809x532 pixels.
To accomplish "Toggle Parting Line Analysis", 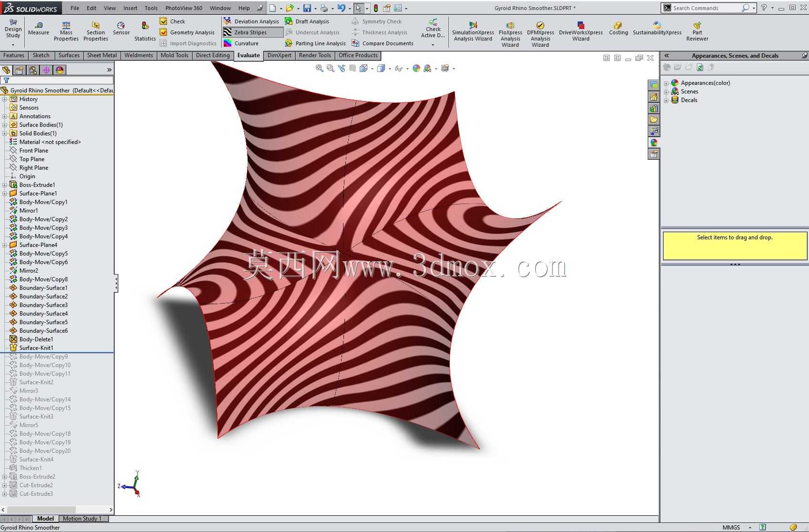I will (315, 43).
